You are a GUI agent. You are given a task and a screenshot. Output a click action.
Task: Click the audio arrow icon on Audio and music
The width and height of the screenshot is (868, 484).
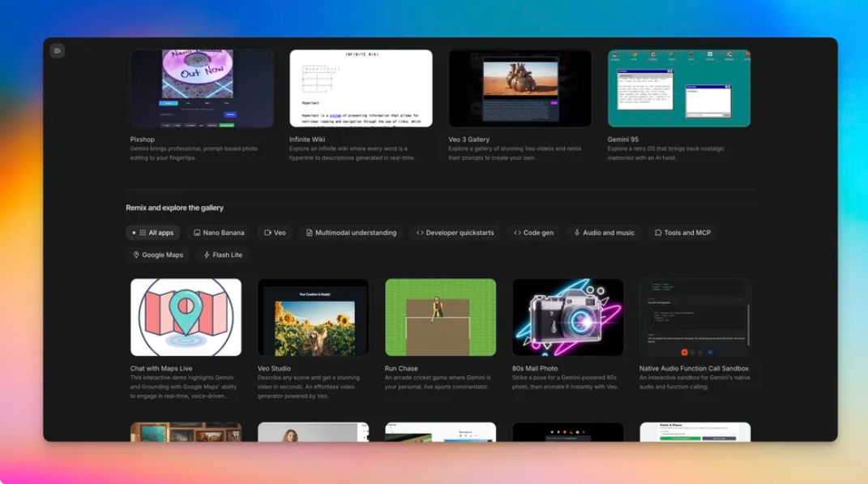click(575, 233)
